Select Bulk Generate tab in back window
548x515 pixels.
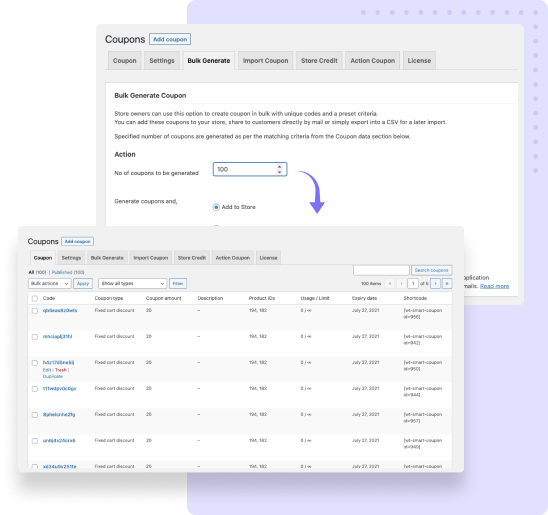click(x=209, y=60)
